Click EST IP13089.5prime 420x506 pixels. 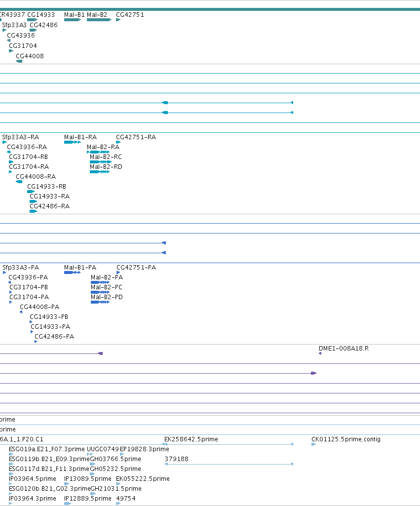point(88,479)
